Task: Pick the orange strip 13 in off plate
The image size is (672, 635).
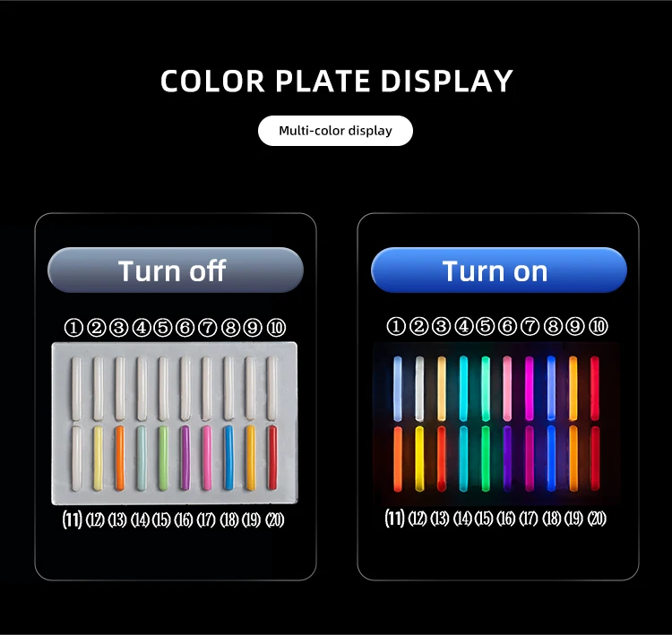Action: [x=120, y=458]
